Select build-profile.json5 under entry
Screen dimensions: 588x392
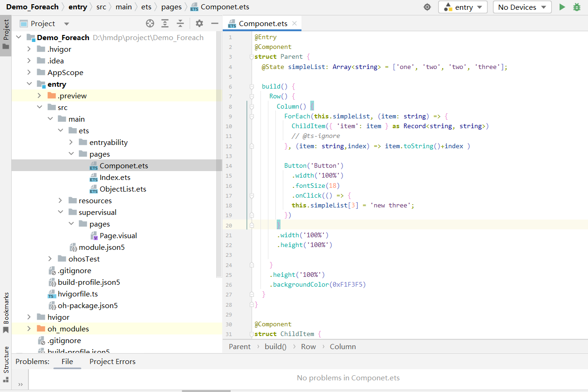89,282
